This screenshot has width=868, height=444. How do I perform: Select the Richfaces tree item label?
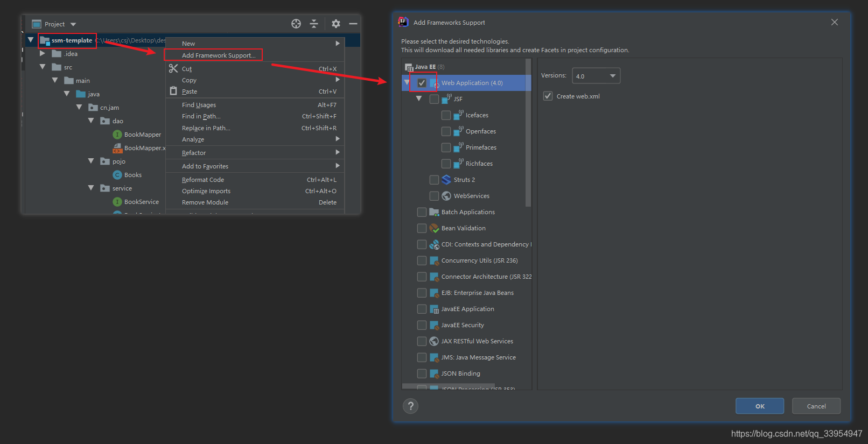click(479, 164)
